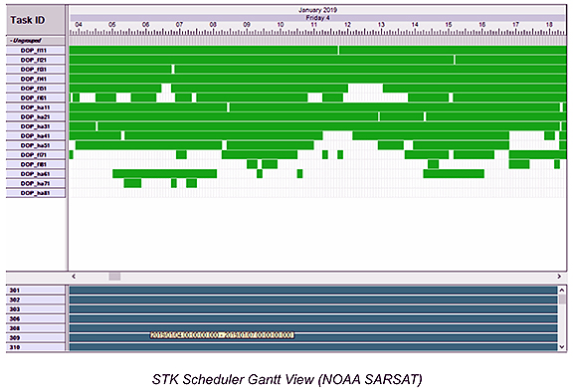Click the 11 hour marker on timeline
Viewport: 573px width, 392px height.
(314, 25)
